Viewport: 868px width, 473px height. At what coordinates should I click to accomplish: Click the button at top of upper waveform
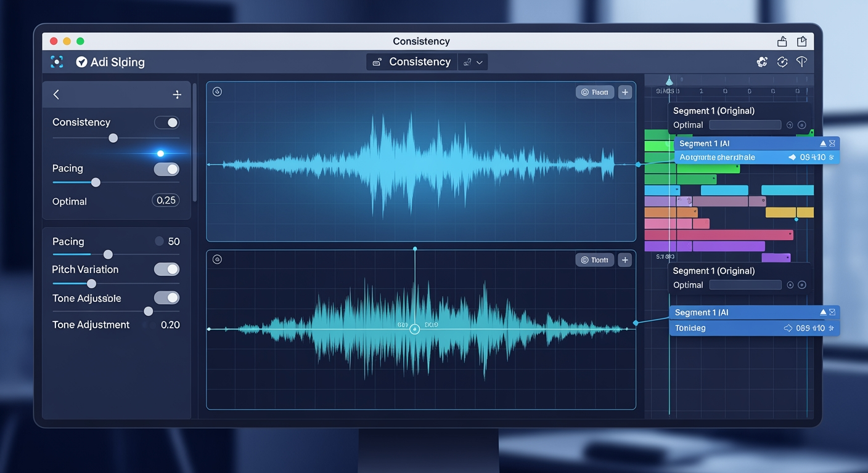(x=595, y=92)
